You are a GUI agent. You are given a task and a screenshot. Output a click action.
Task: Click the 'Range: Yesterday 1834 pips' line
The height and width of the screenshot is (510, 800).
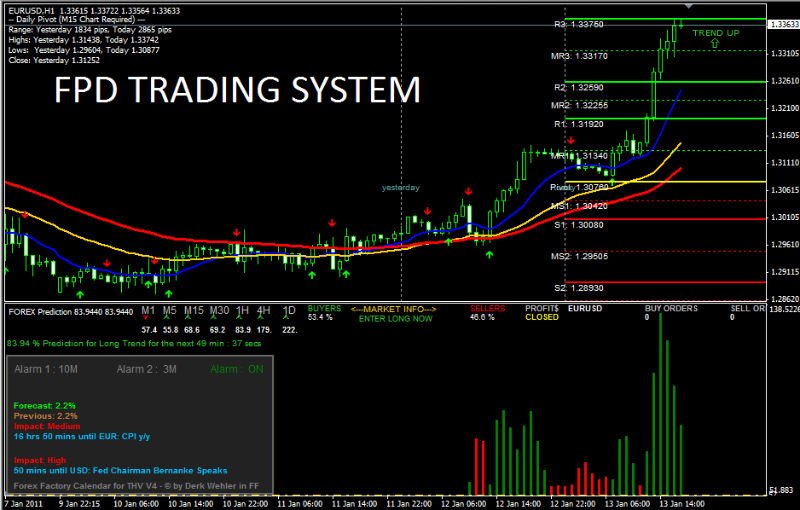[x=90, y=30]
